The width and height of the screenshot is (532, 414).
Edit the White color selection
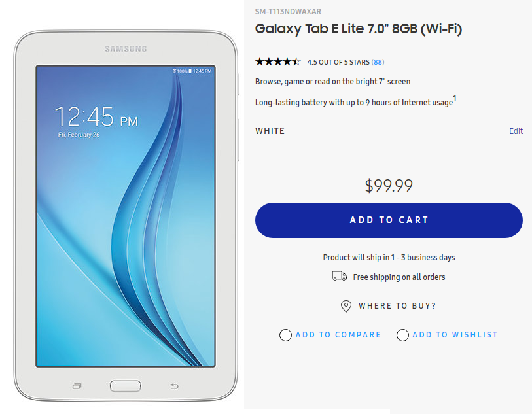pyautogui.click(x=516, y=131)
